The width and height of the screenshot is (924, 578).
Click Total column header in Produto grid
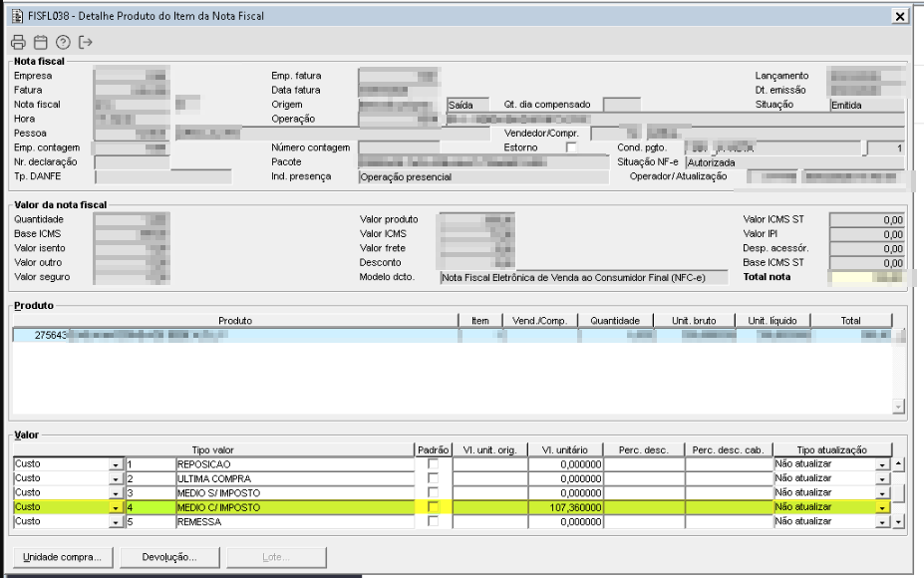pos(851,321)
